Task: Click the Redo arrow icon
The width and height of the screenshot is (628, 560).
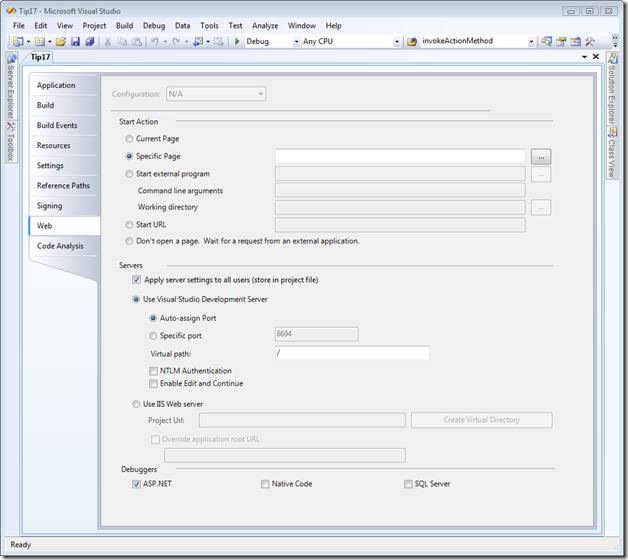Action: pos(176,41)
